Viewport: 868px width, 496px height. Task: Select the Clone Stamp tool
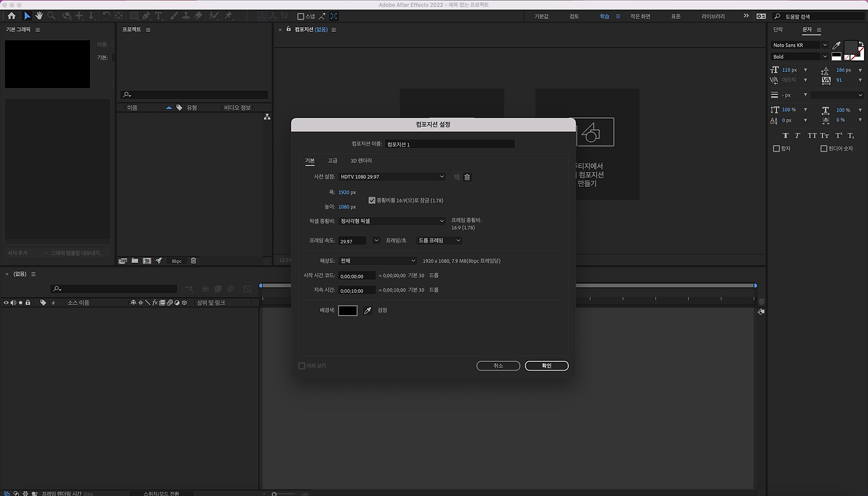tap(185, 16)
